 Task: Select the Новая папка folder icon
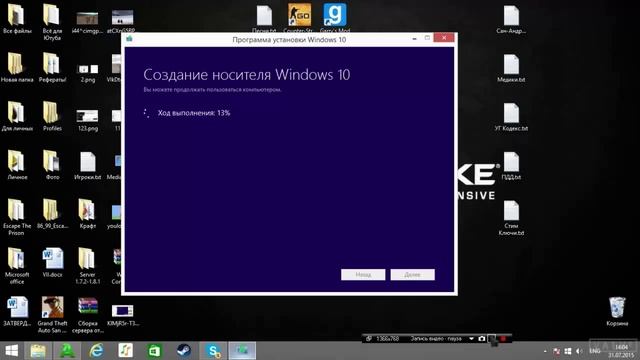pyautogui.click(x=16, y=68)
